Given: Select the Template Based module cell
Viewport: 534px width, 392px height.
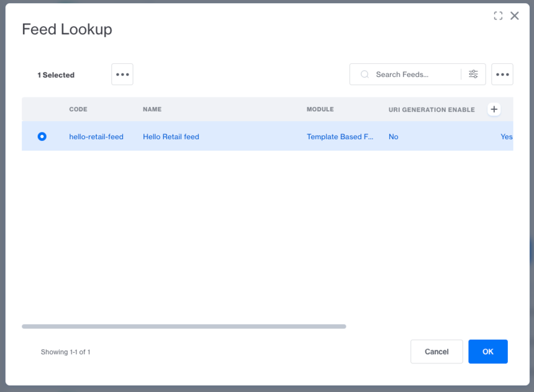Looking at the screenshot, I should pyautogui.click(x=340, y=137).
